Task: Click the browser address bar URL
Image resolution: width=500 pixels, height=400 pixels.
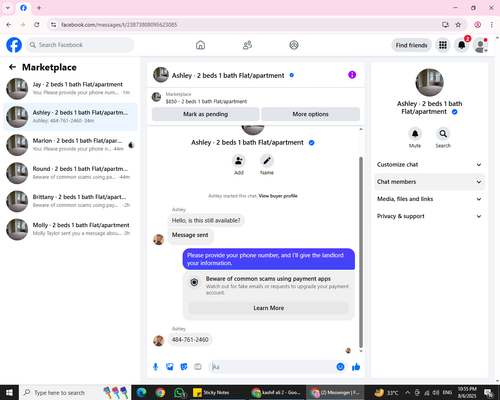Action: pos(119,25)
